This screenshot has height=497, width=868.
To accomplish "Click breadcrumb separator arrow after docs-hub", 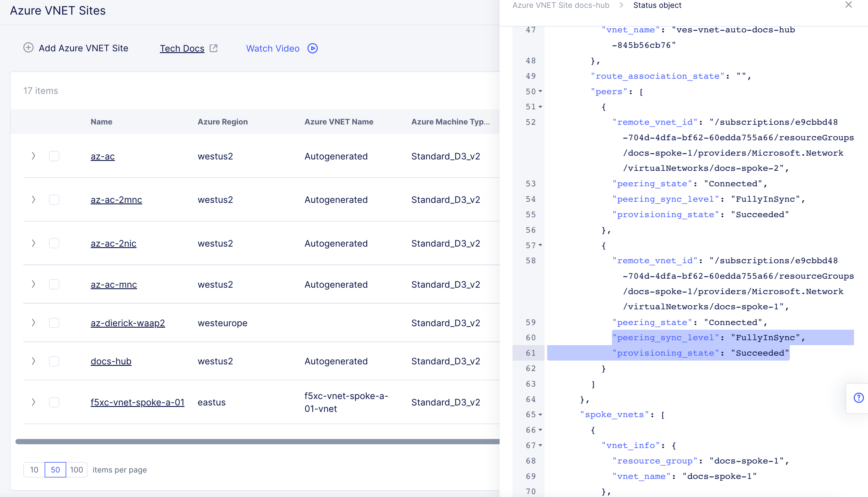I will (x=621, y=6).
